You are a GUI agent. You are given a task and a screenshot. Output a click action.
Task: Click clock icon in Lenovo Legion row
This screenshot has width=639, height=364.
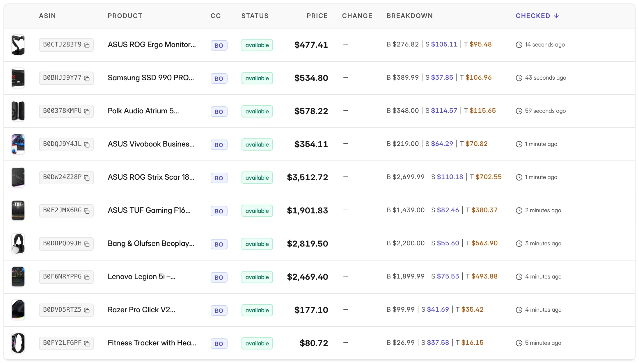pyautogui.click(x=519, y=277)
